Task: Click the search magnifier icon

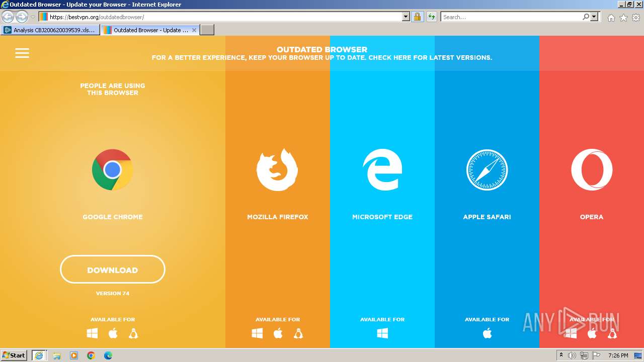Action: click(x=586, y=17)
